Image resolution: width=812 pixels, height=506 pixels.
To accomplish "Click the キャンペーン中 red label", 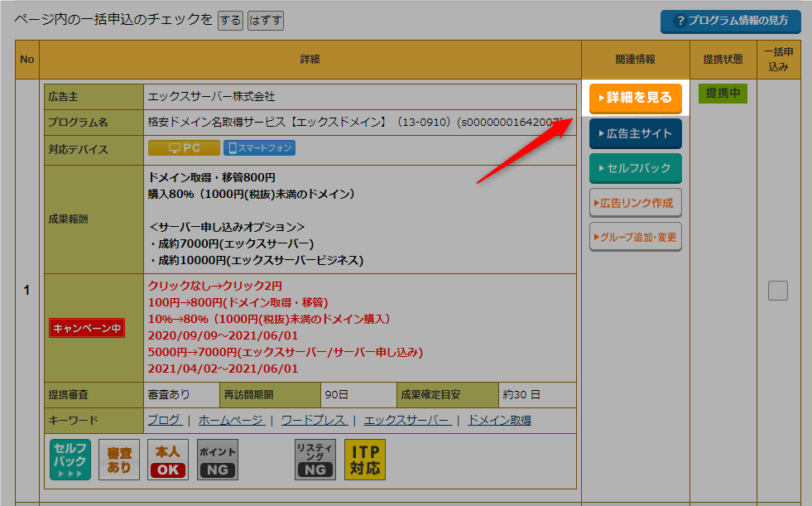I will (87, 328).
